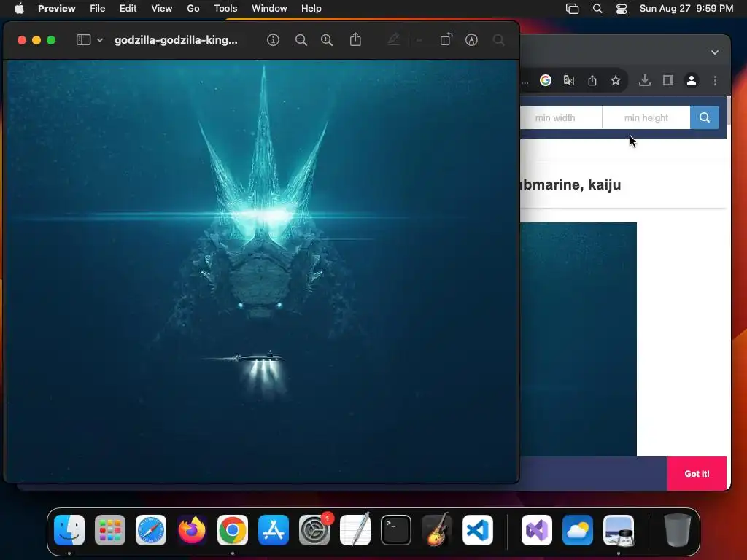
Task: Open the View menu
Action: click(x=161, y=9)
